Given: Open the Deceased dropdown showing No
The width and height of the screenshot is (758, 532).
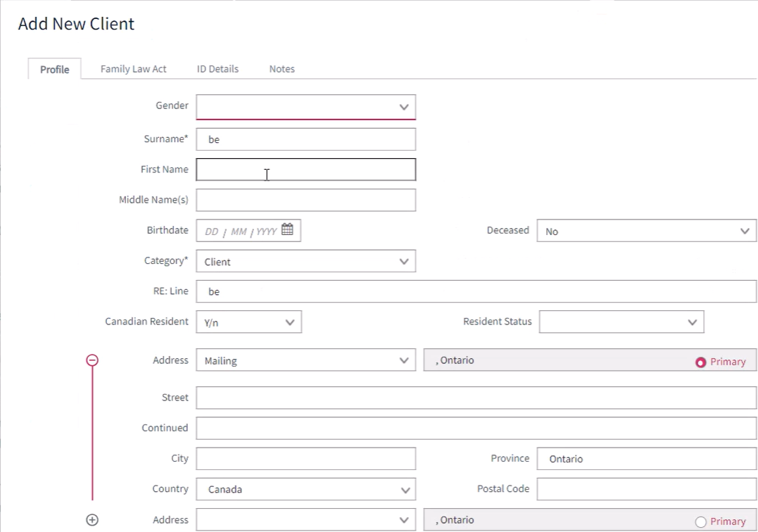Looking at the screenshot, I should click(x=646, y=231).
